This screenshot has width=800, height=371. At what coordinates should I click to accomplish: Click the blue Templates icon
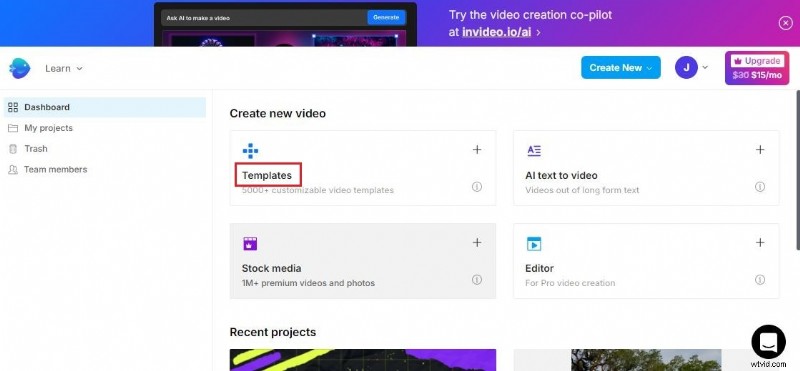[250, 151]
